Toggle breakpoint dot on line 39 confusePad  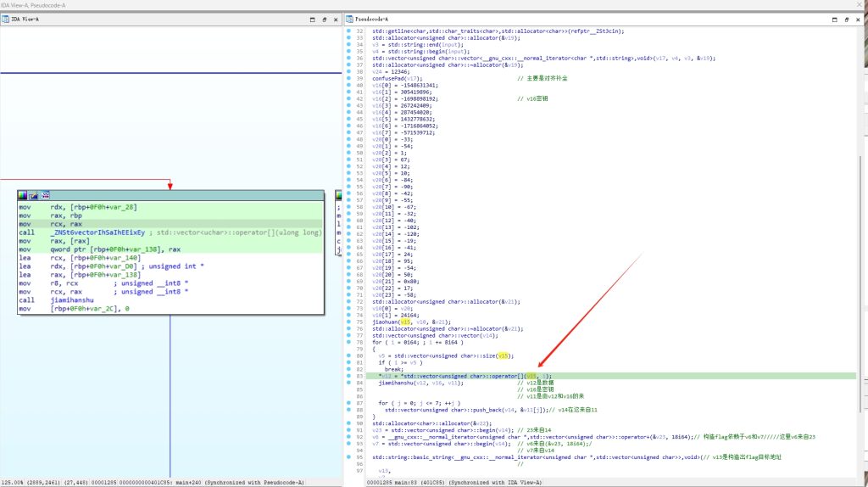pos(348,78)
